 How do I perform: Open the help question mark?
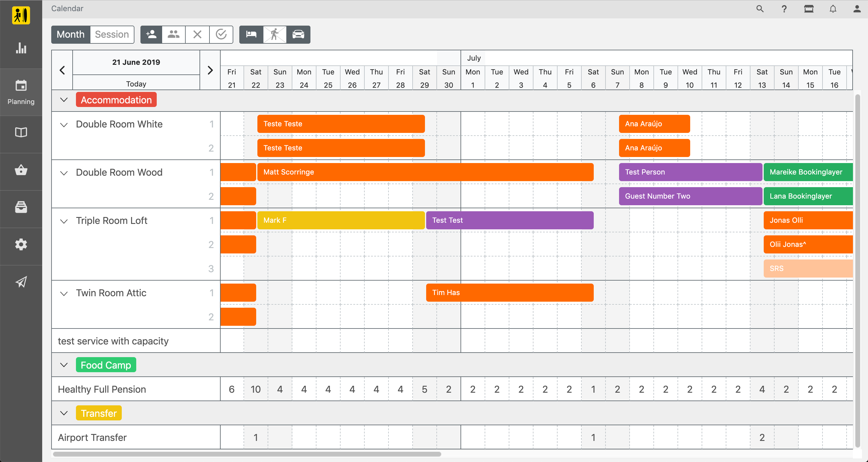coord(784,9)
